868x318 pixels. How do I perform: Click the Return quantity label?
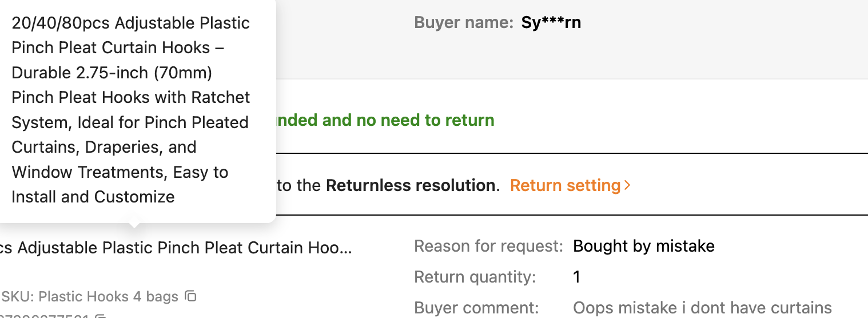(475, 277)
